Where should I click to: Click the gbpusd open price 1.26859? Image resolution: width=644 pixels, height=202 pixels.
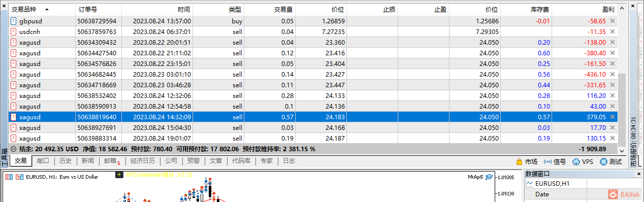pyautogui.click(x=334, y=21)
